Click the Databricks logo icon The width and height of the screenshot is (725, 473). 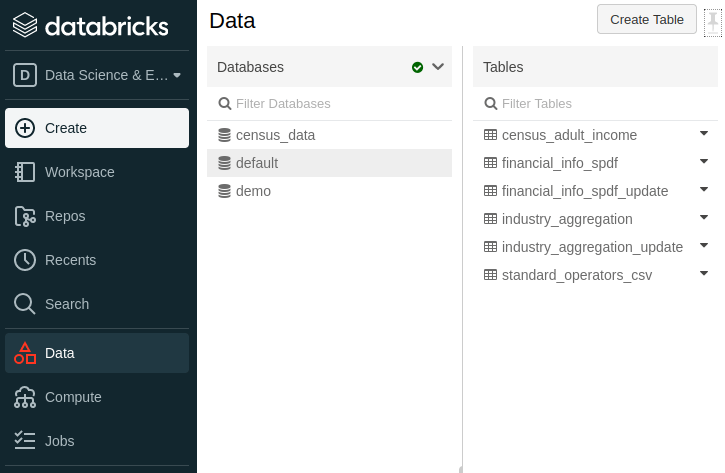(25, 23)
